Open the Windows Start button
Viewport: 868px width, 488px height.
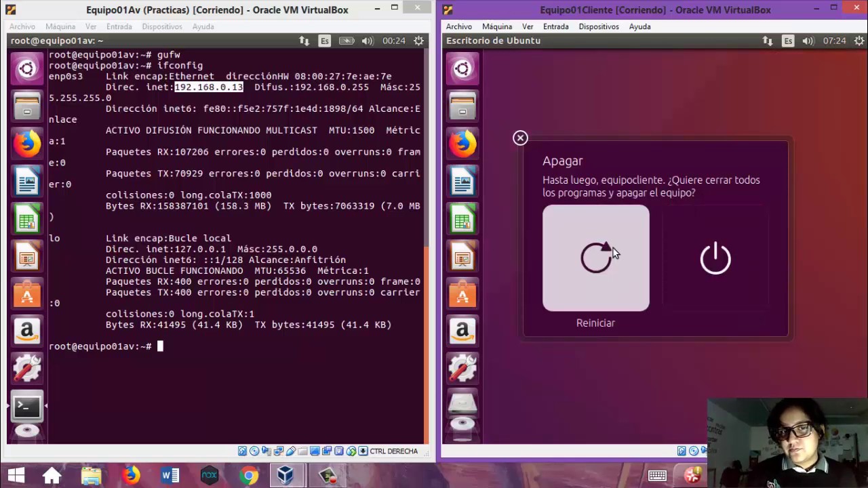point(16,475)
